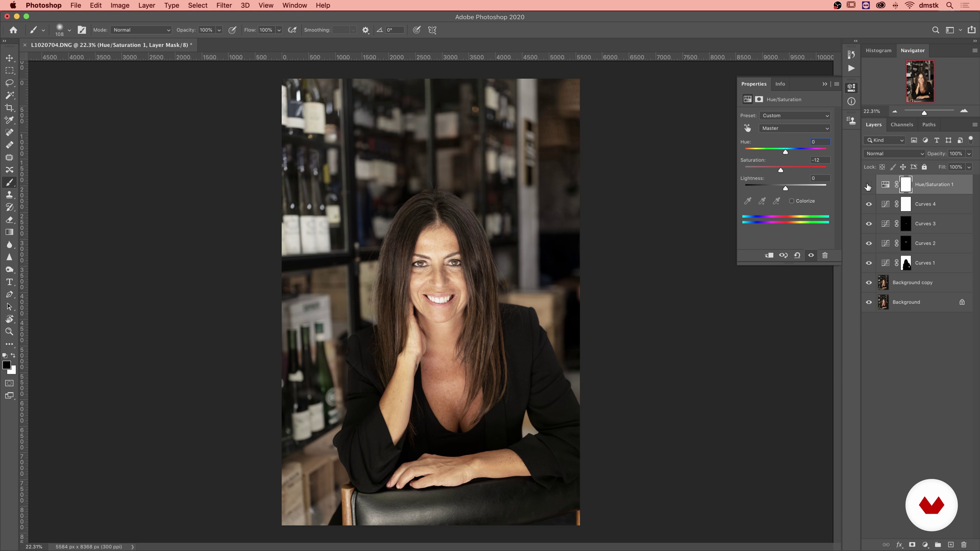Click the Home button in options bar

click(13, 30)
